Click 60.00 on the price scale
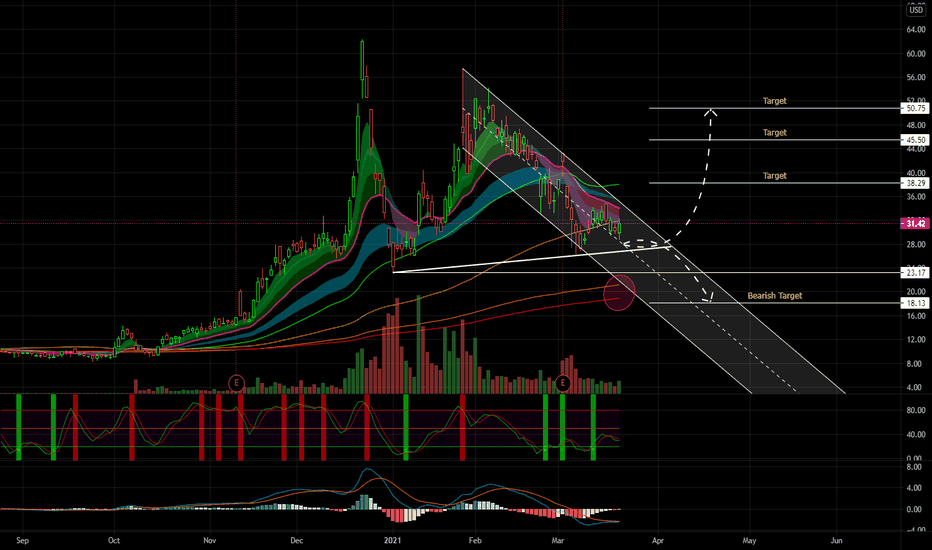The height and width of the screenshot is (550, 932). point(915,54)
